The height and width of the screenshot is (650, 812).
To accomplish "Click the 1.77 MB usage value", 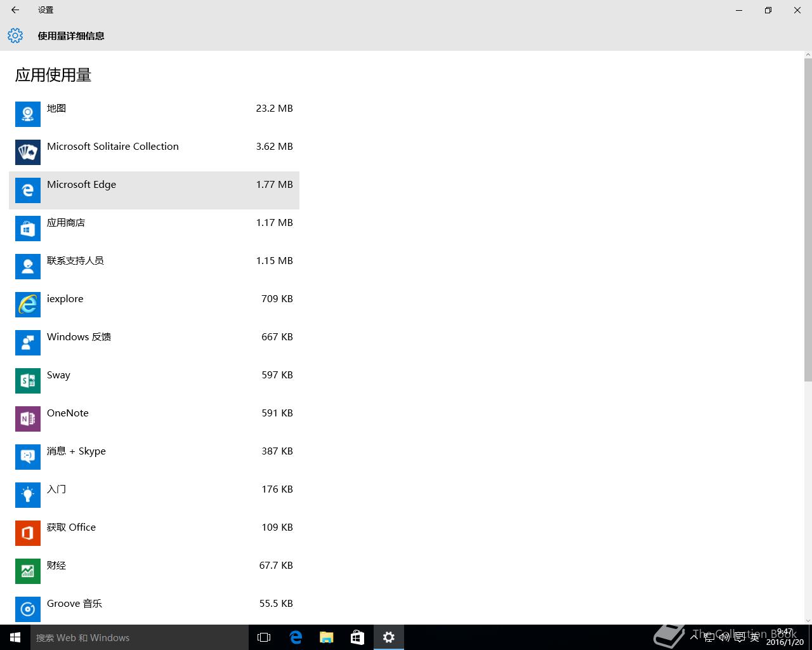I will pos(275,185).
